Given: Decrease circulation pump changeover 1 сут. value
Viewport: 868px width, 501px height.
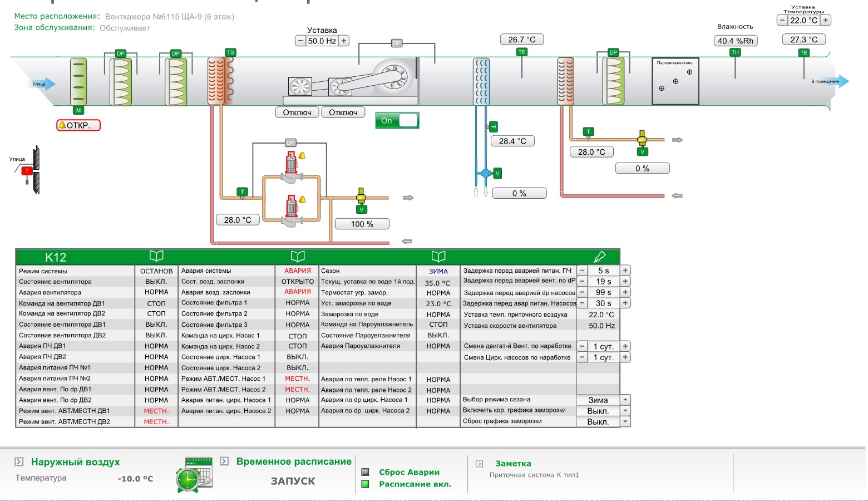Looking at the screenshot, I should [x=582, y=357].
